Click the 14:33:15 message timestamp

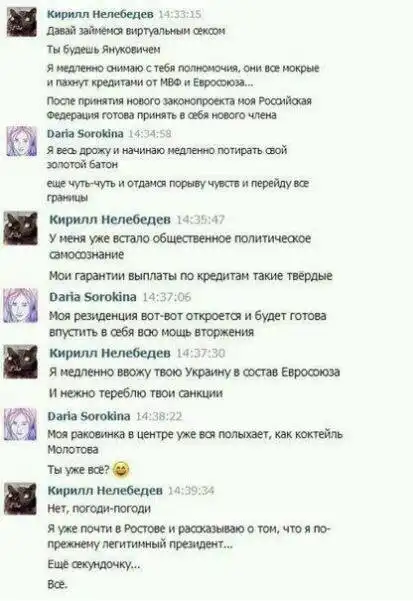coord(180,14)
